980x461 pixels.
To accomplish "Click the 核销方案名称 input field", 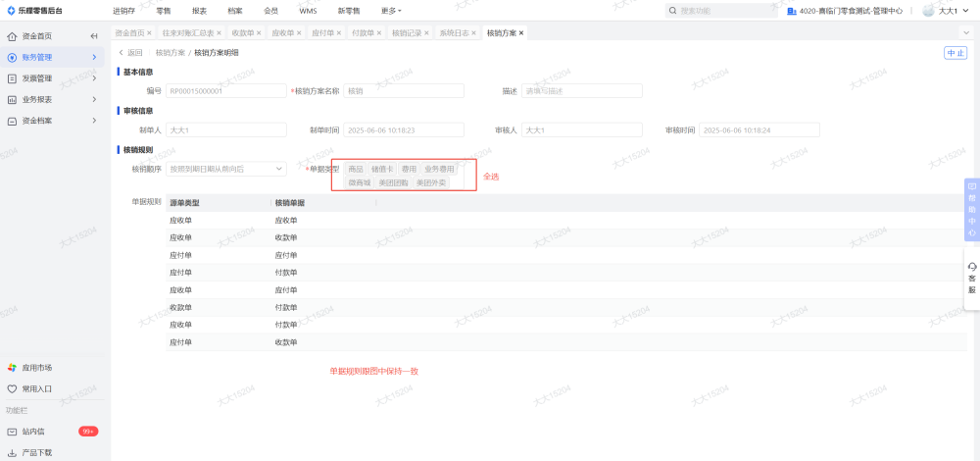I will 404,90.
